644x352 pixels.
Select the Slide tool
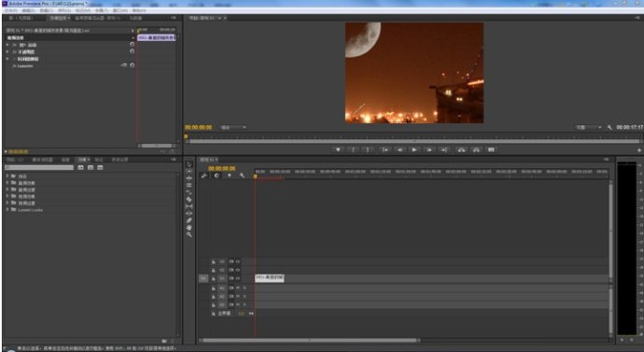[189, 213]
